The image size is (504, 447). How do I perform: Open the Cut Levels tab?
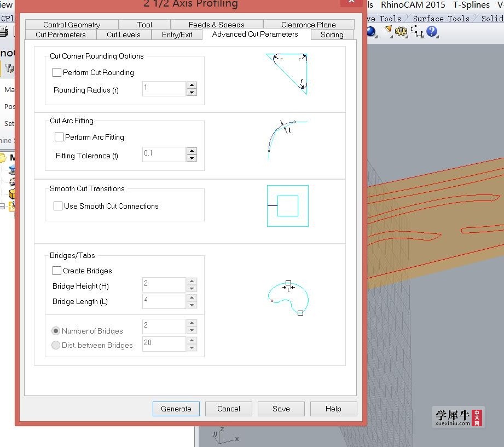(x=124, y=35)
